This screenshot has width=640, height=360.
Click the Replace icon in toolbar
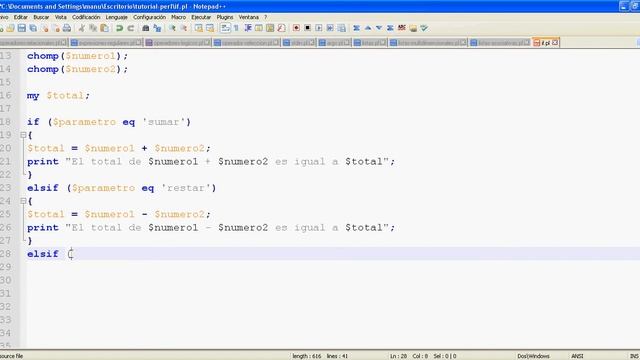pos(157,28)
